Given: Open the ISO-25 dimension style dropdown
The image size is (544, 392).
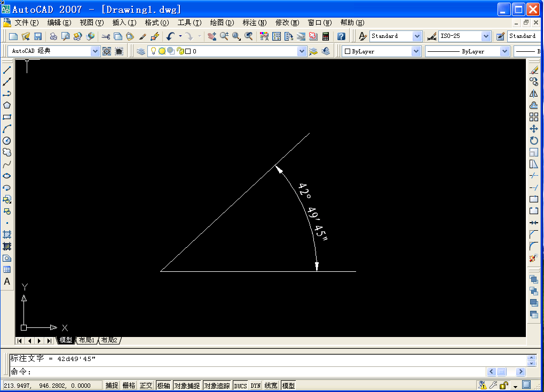Looking at the screenshot, I should click(486, 36).
